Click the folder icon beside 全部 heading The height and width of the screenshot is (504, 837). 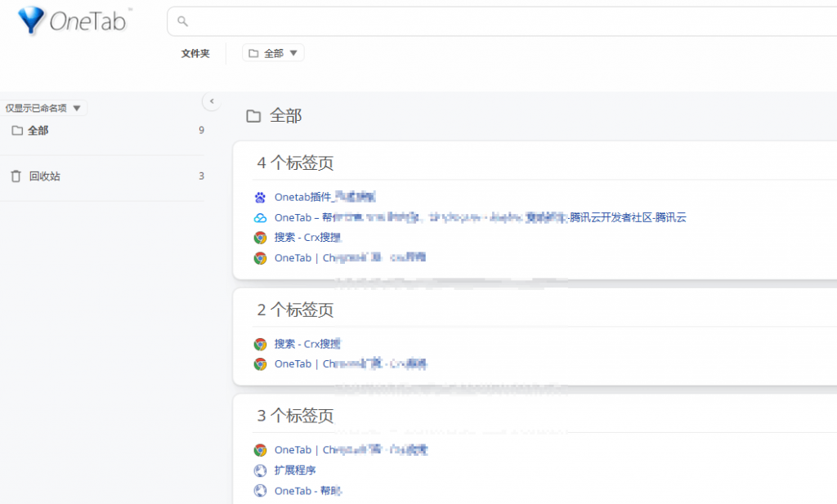(x=253, y=116)
